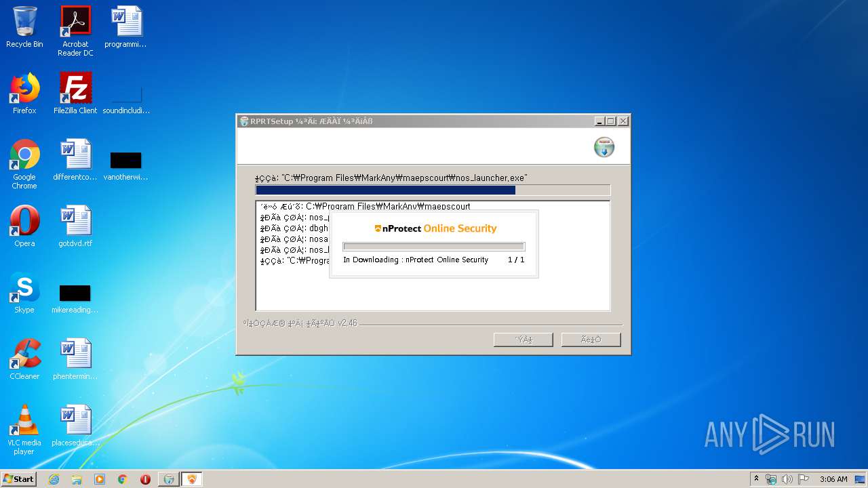Open the Start menu
Screen dimensions: 868x488
pos(19,479)
